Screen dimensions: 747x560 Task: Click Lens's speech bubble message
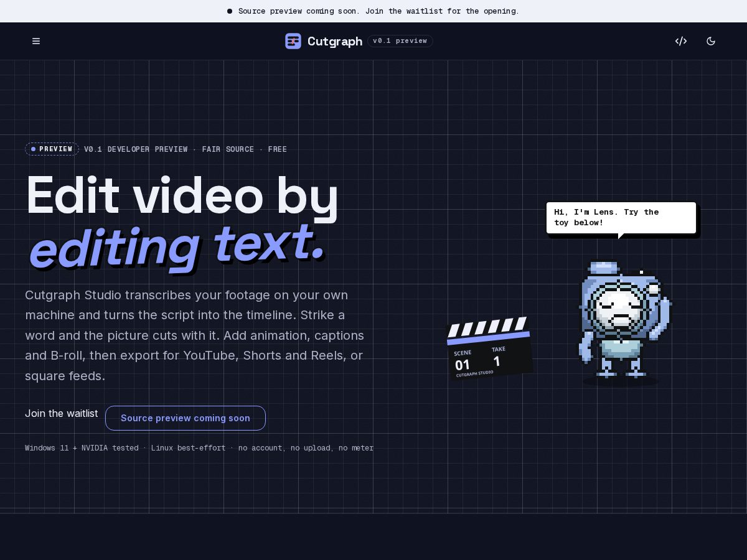tap(621, 218)
